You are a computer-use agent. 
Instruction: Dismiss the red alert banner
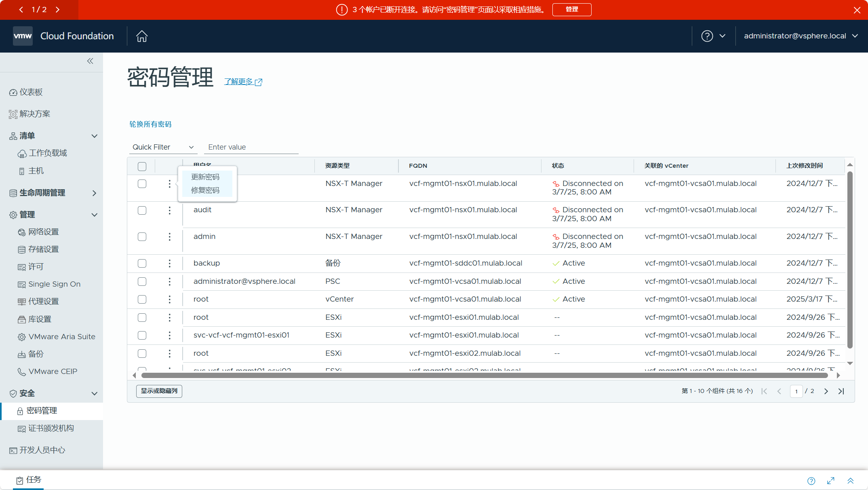coord(857,10)
